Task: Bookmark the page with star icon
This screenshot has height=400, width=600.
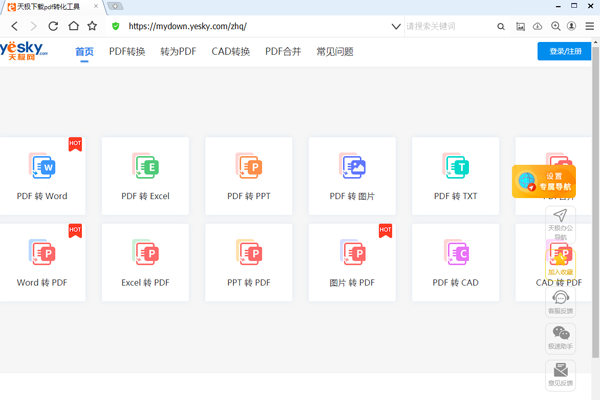Action: pyautogui.click(x=93, y=25)
